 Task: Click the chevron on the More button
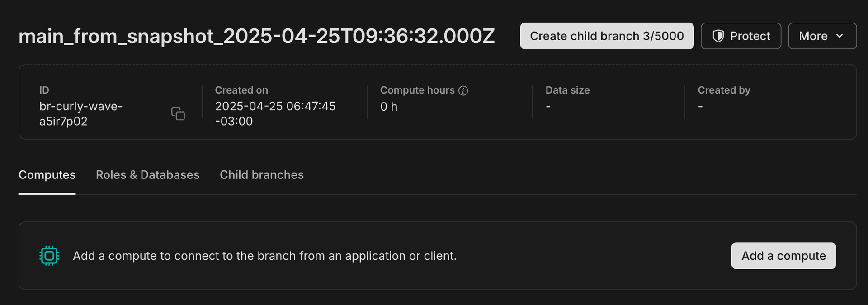[840, 36]
